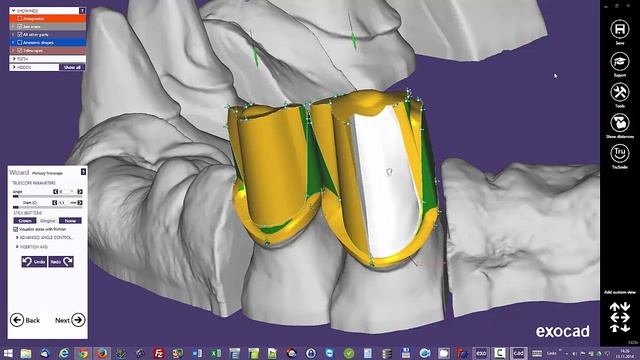Open File Explorer from taskbar
The height and width of the screenshot is (360, 640).
26,353
